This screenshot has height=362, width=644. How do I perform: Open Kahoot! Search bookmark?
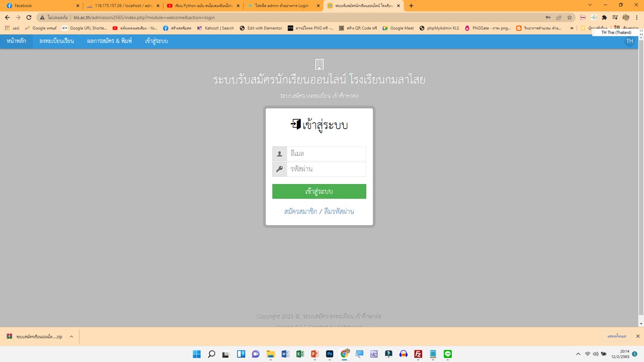point(215,28)
